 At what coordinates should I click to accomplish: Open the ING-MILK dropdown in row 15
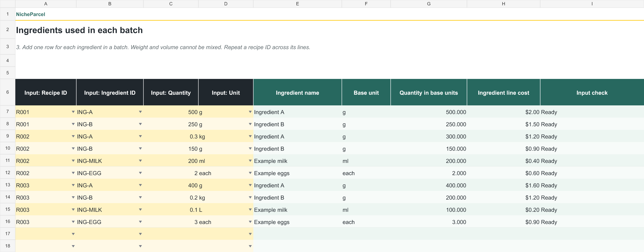[x=140, y=210]
